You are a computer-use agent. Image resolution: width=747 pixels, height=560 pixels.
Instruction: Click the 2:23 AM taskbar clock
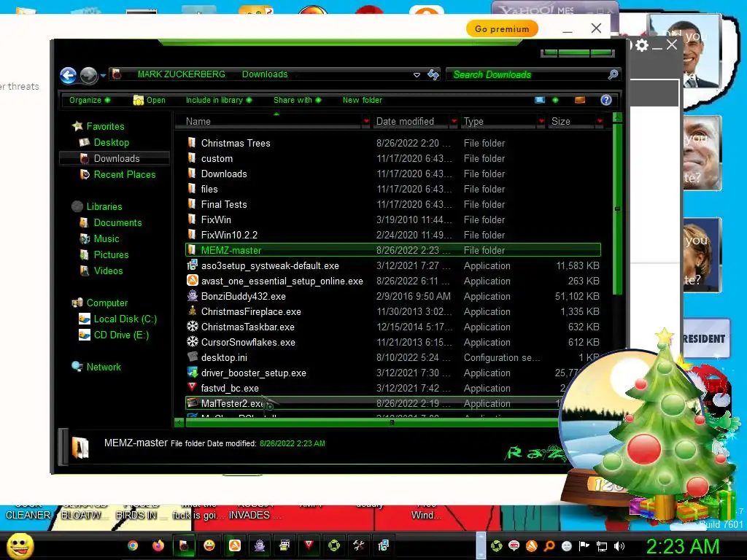[682, 546]
